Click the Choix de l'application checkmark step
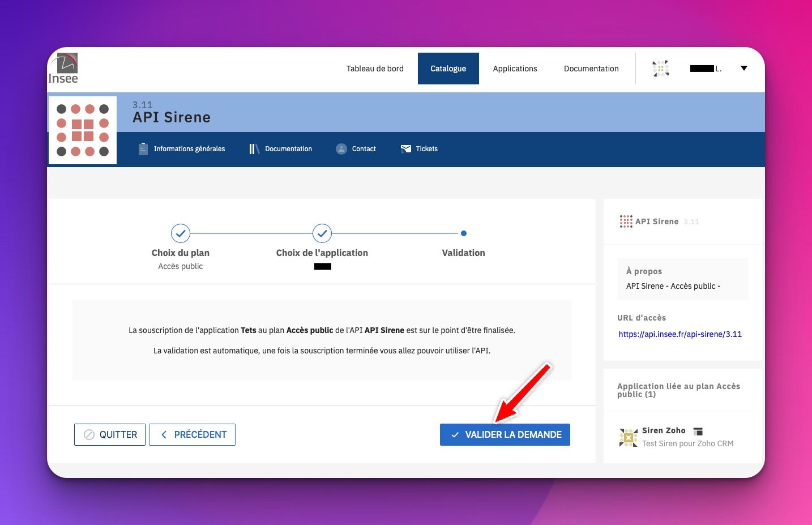Screen dimensions: 812x525 pos(322,233)
